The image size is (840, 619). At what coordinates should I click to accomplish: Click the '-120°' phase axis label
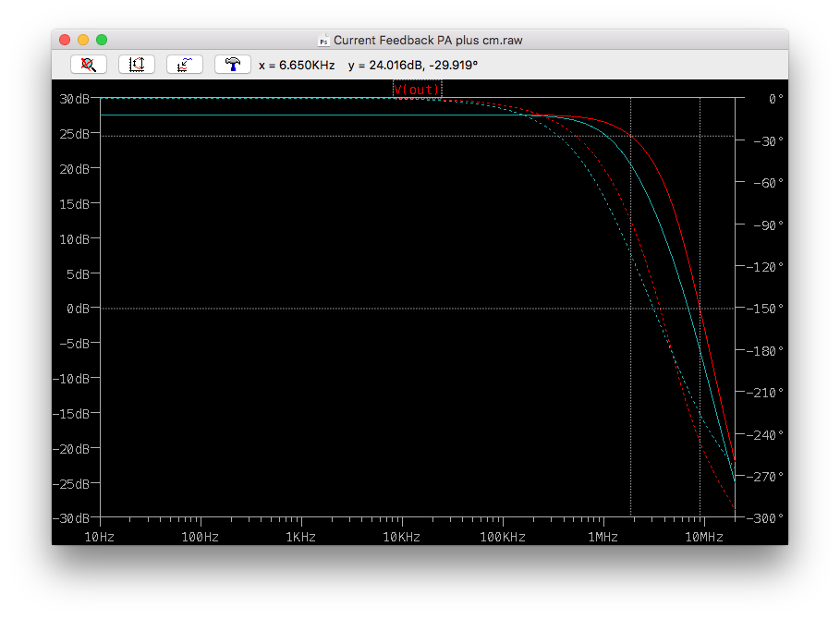[765, 267]
